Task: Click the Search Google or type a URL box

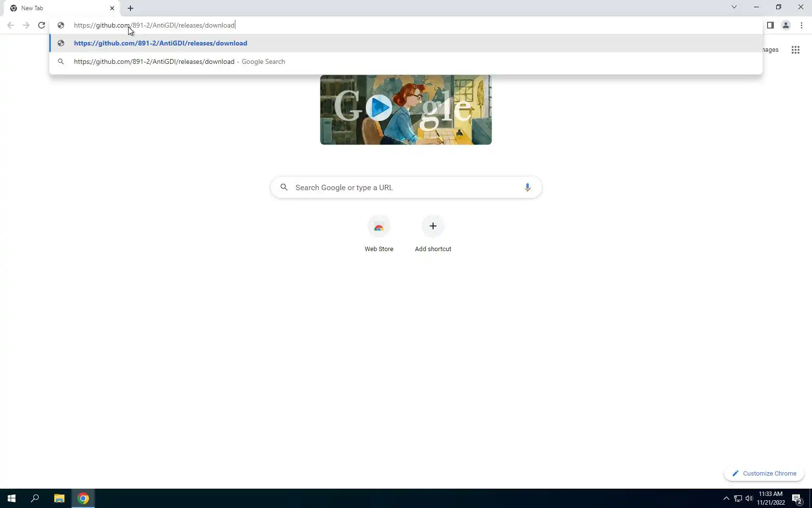Action: (x=406, y=187)
